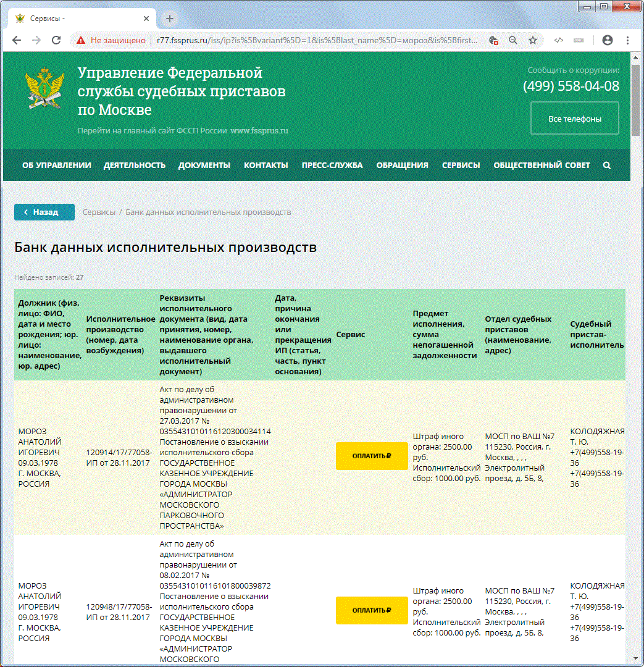Viewport: 644px width, 667px height.
Task: Click the address bar URL field
Action: pos(317,40)
